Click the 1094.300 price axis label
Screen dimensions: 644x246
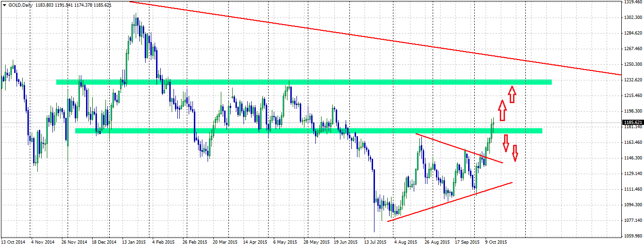click(634, 205)
